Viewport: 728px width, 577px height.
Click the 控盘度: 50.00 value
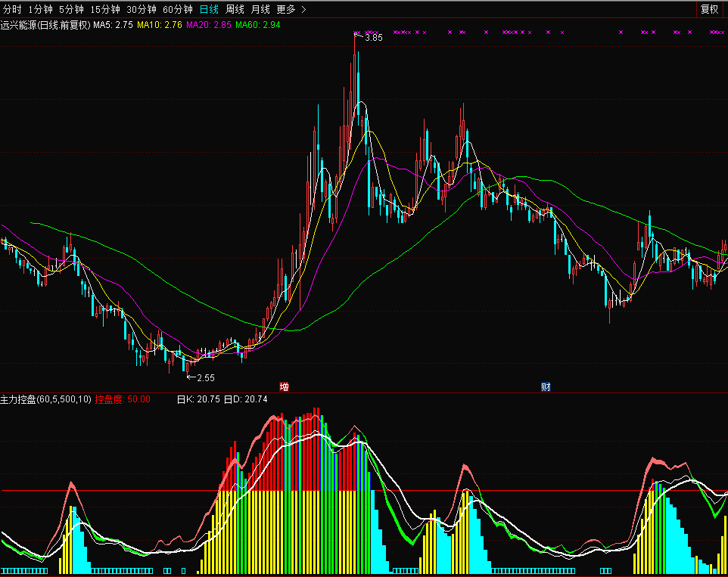(123, 399)
